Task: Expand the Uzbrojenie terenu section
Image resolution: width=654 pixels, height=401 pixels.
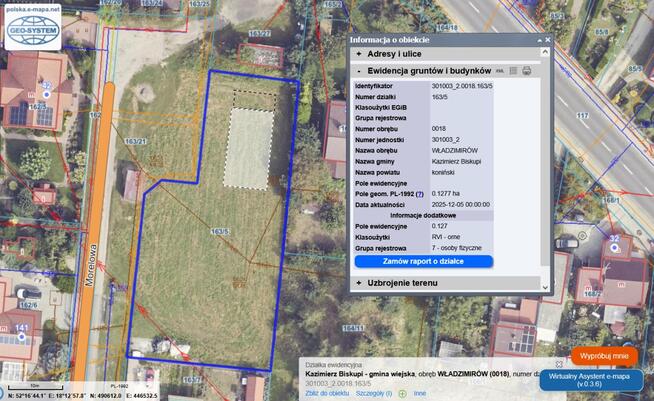Action: (x=402, y=283)
